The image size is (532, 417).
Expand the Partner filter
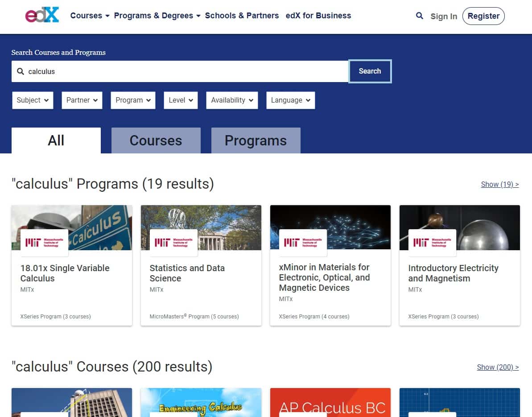pyautogui.click(x=82, y=100)
